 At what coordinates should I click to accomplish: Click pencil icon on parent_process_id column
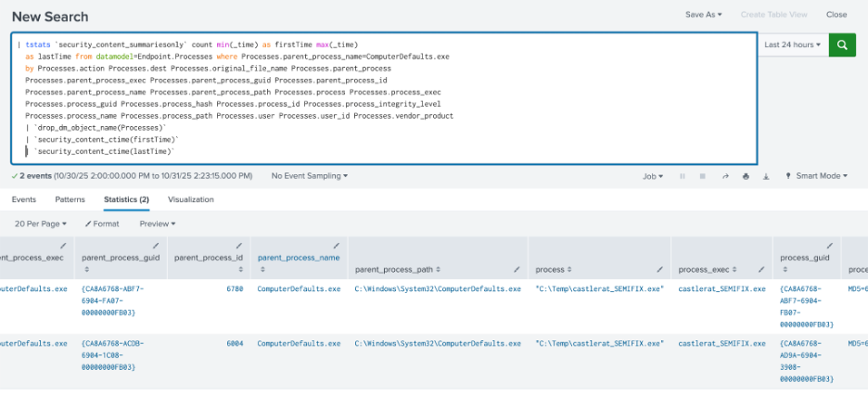[242, 246]
